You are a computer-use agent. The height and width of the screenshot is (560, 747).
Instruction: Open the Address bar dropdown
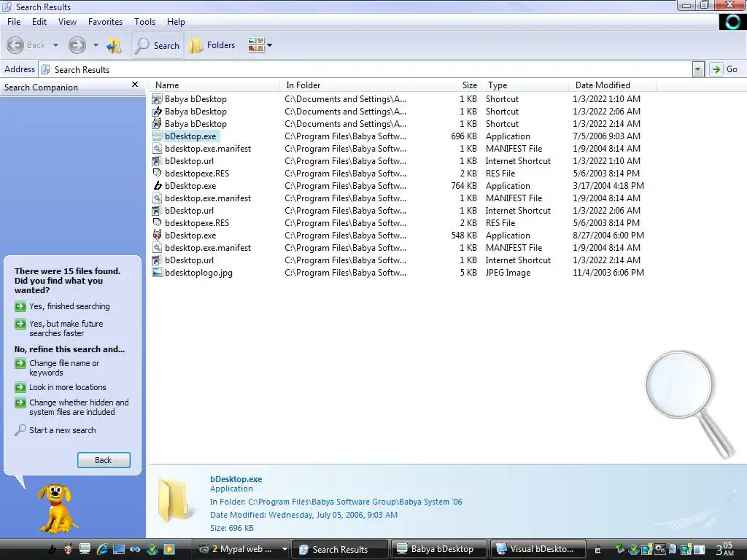698,69
